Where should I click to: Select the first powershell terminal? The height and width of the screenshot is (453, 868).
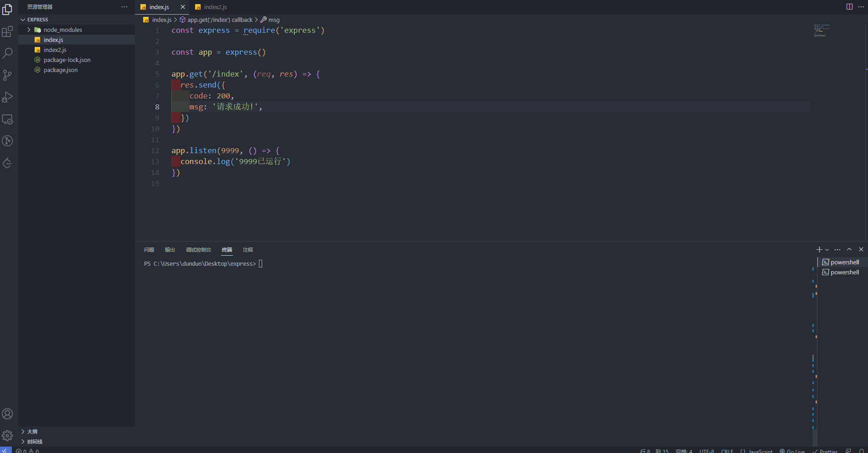pos(842,262)
